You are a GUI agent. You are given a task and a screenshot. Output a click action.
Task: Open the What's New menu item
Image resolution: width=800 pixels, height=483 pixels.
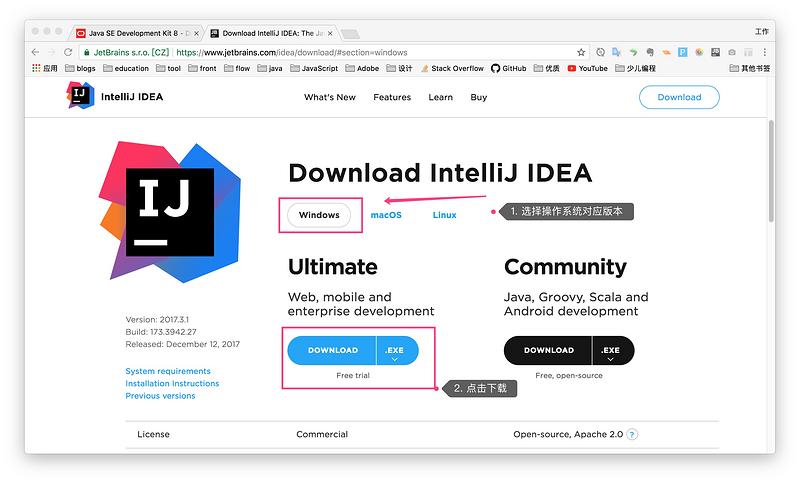(x=330, y=97)
